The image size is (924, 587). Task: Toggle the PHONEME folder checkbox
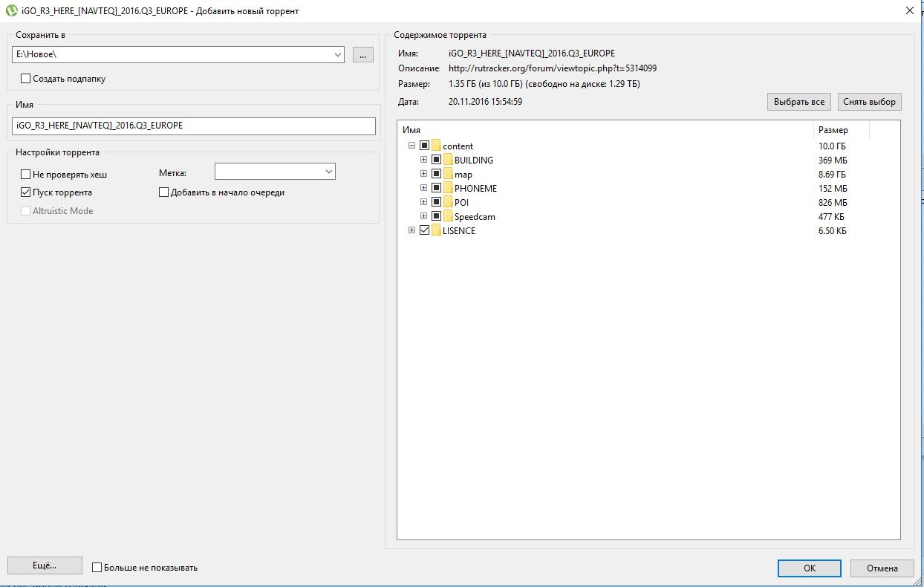[x=437, y=188]
